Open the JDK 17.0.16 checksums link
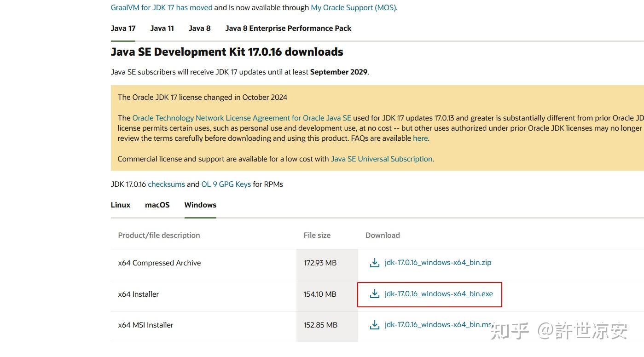 coord(166,184)
